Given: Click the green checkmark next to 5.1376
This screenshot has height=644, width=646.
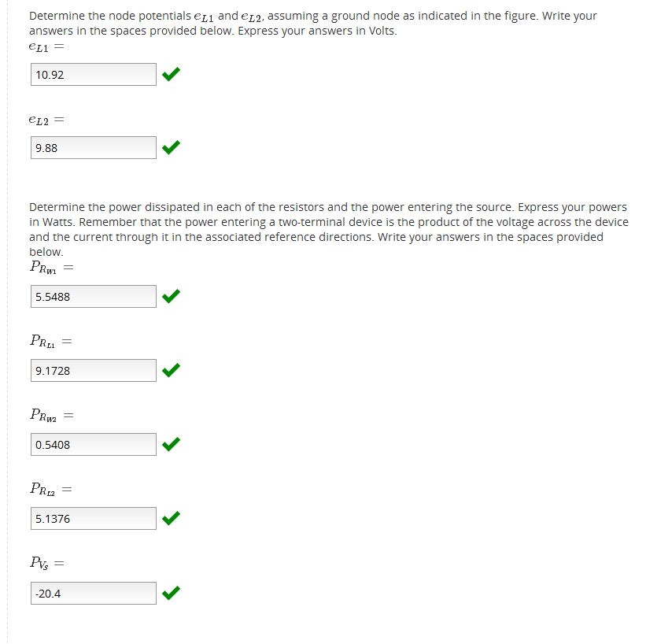Looking at the screenshot, I should click(x=171, y=519).
